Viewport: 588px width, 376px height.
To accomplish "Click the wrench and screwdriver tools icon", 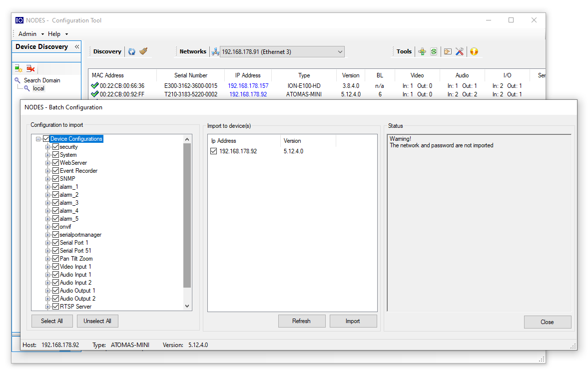I will click(460, 51).
